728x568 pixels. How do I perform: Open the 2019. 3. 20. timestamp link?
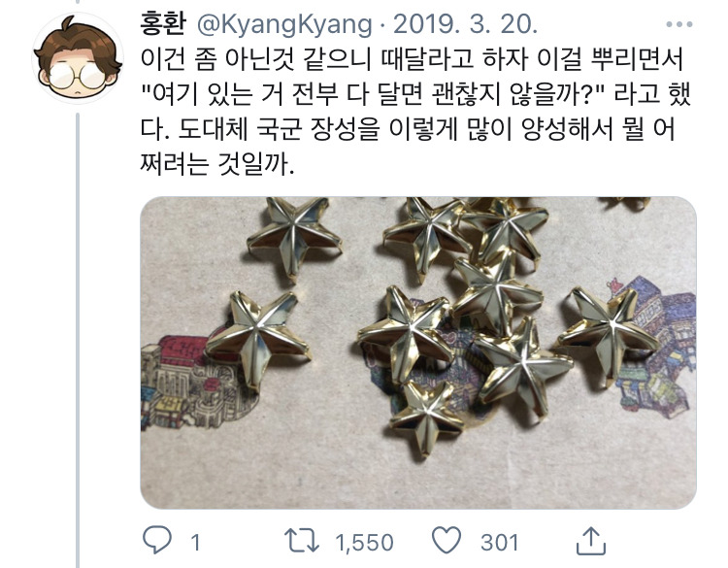pyautogui.click(x=465, y=24)
